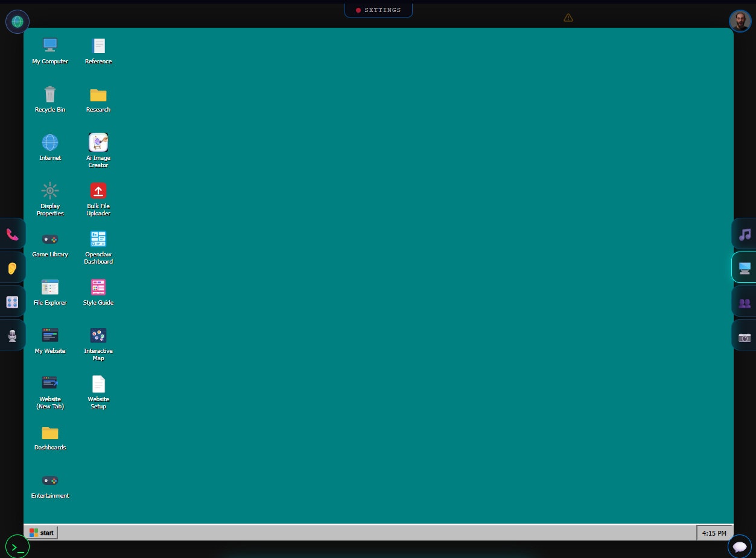Image resolution: width=756 pixels, height=558 pixels.
Task: Open the chat bubble at bottom right
Action: (740, 547)
